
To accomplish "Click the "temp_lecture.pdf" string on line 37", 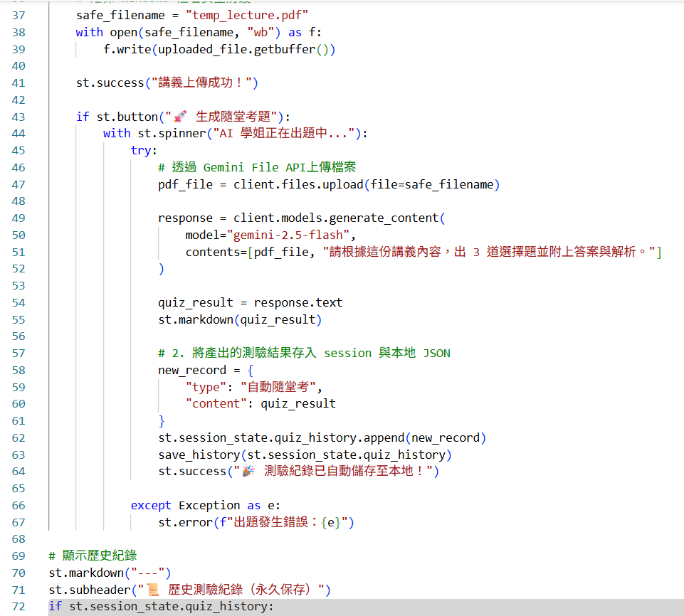I will pyautogui.click(x=247, y=15).
